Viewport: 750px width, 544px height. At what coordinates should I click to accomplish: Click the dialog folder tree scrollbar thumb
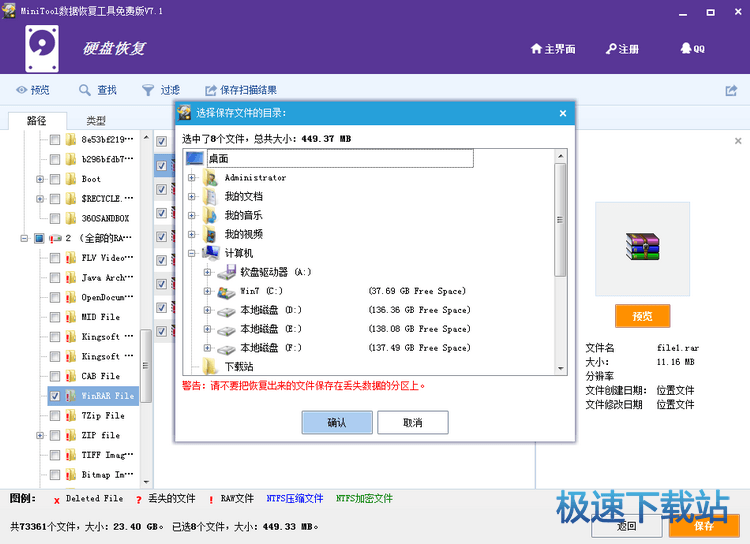coord(560,220)
